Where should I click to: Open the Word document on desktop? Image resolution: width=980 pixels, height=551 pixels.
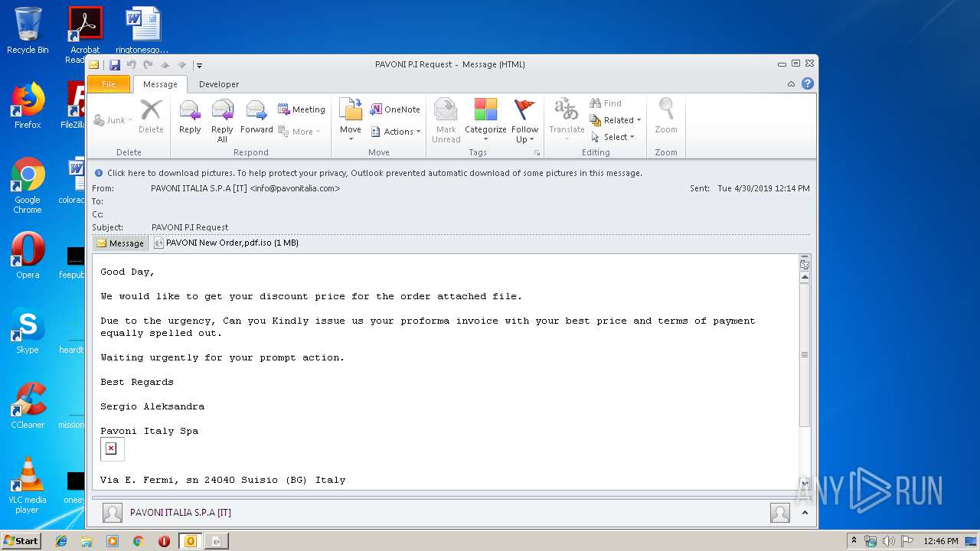click(x=142, y=31)
